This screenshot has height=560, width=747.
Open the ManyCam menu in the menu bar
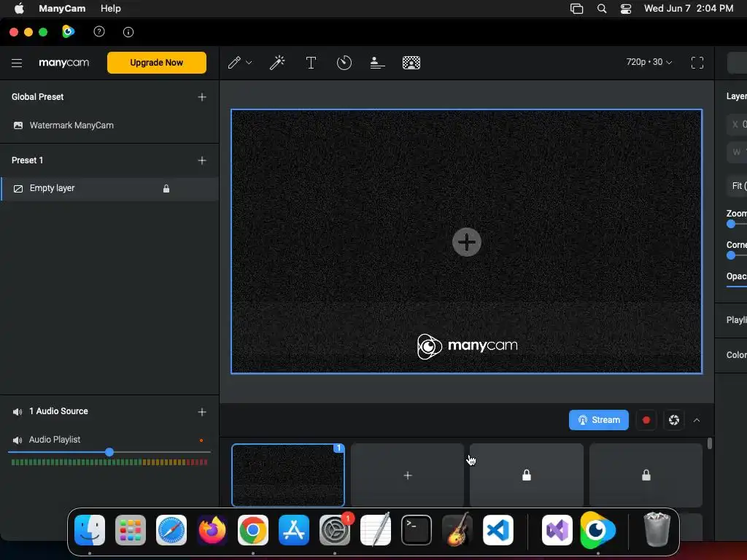[x=62, y=9]
